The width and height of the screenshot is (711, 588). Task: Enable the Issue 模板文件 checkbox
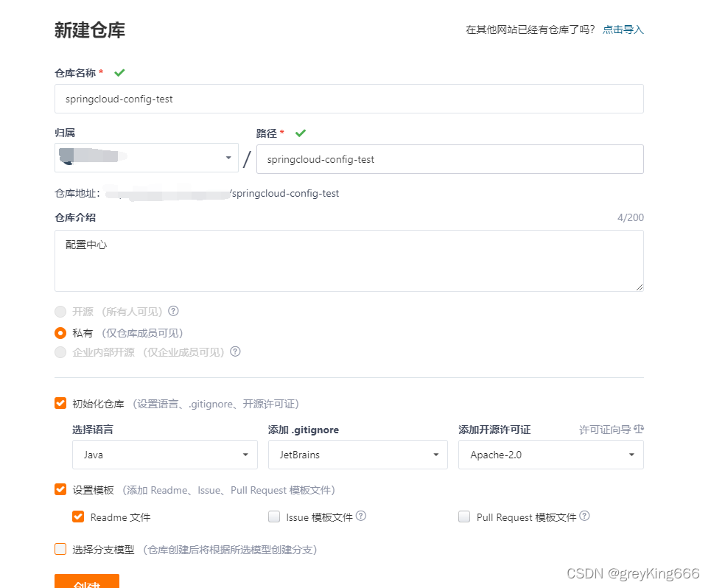click(x=274, y=517)
